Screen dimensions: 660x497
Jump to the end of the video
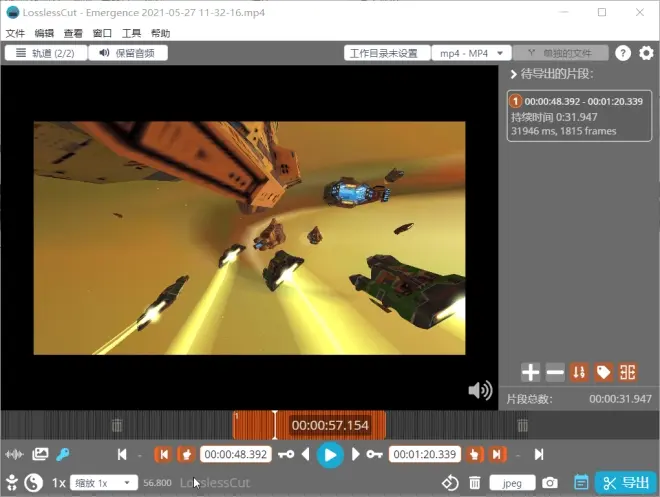[x=539, y=454]
